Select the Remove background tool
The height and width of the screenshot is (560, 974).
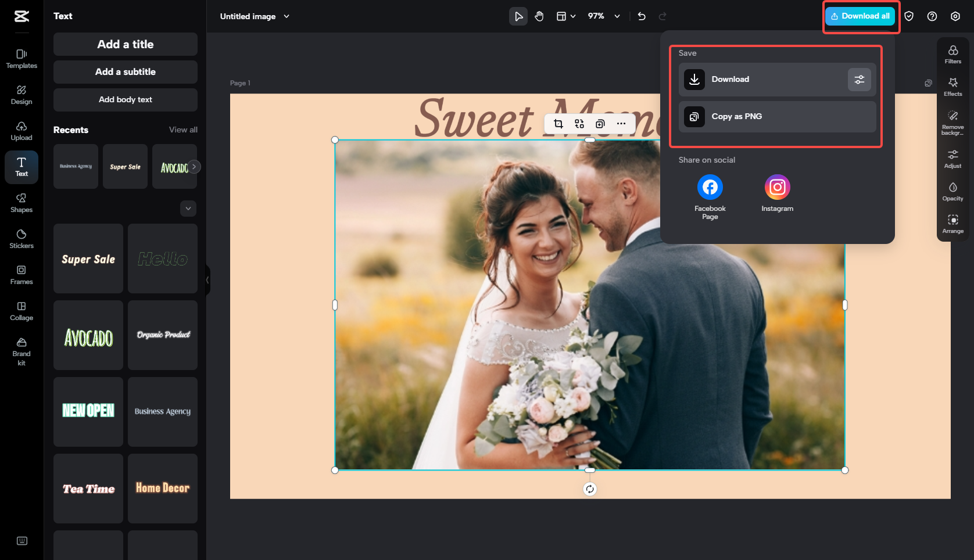[x=952, y=121]
